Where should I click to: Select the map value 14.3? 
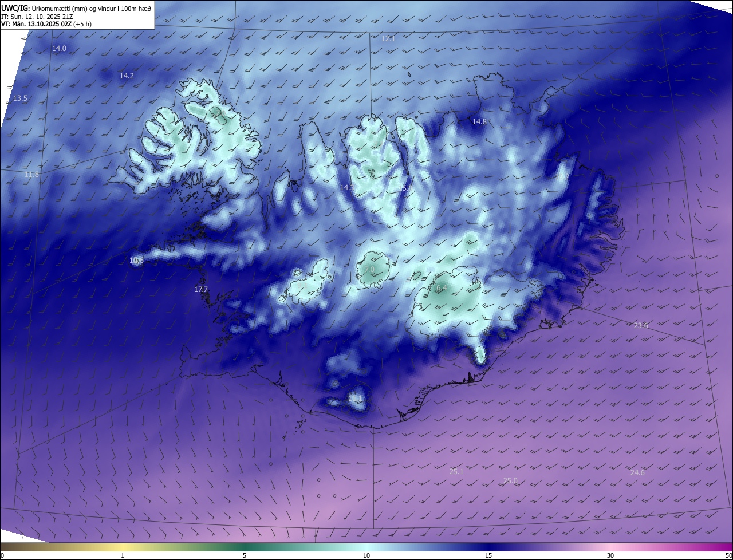point(347,187)
